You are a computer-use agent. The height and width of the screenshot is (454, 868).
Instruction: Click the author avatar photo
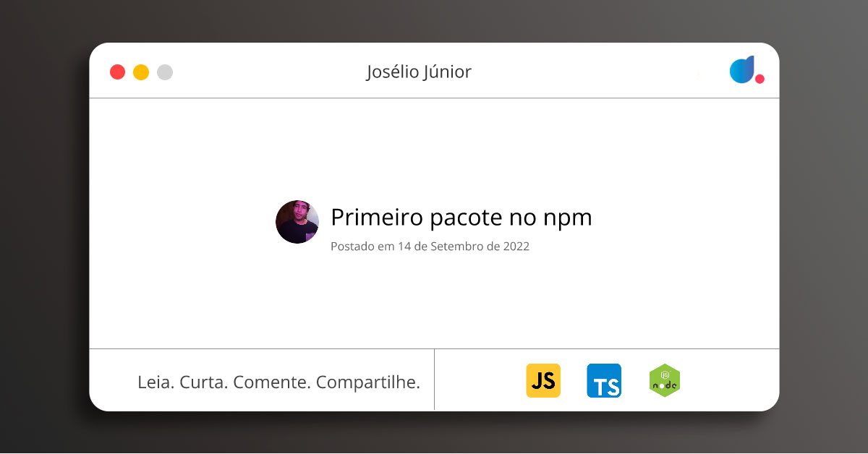tap(297, 222)
